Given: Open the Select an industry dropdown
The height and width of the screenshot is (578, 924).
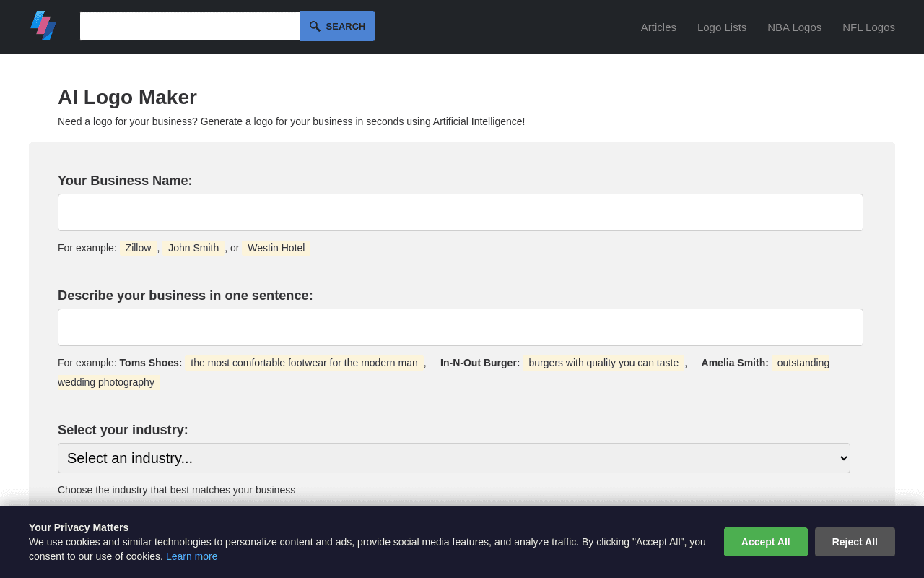Looking at the screenshot, I should click(454, 458).
